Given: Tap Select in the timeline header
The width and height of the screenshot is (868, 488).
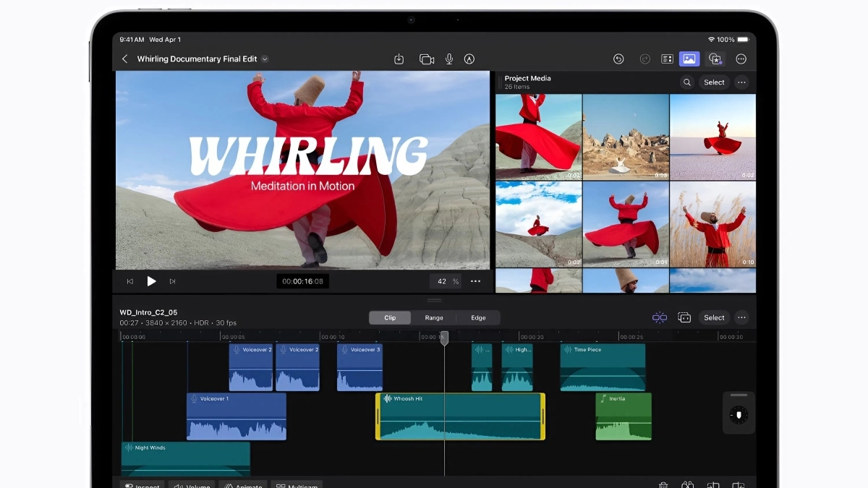Looking at the screenshot, I should (x=714, y=317).
